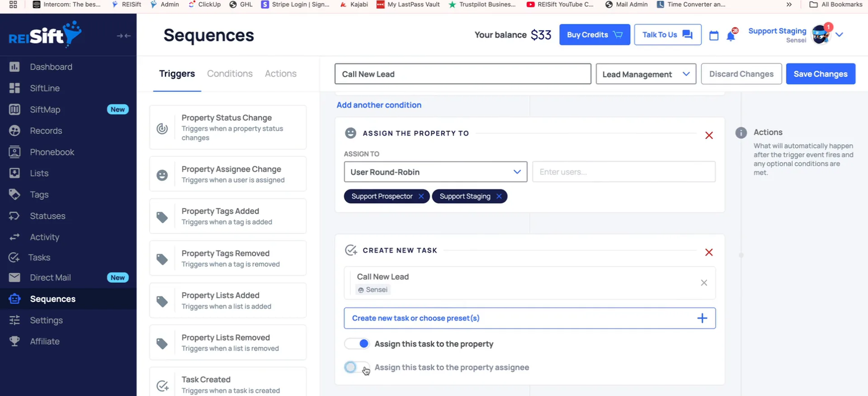Click Buy Credits button
The height and width of the screenshot is (396, 868).
pos(594,34)
